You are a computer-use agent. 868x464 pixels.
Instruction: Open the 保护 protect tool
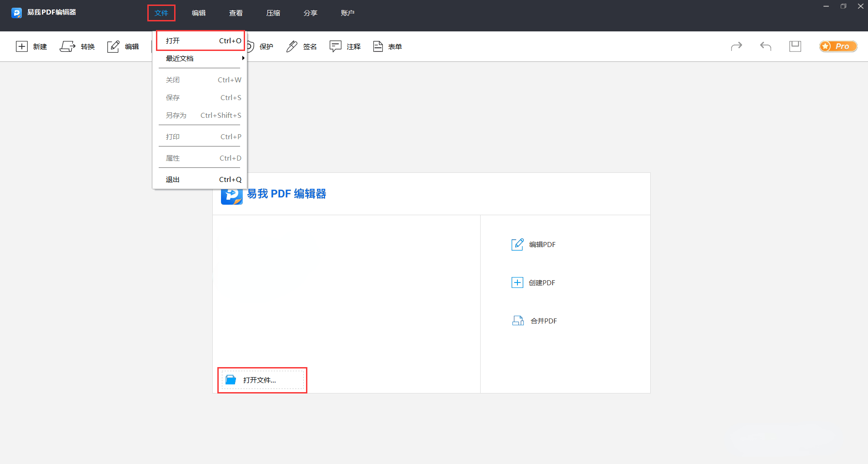click(x=261, y=46)
